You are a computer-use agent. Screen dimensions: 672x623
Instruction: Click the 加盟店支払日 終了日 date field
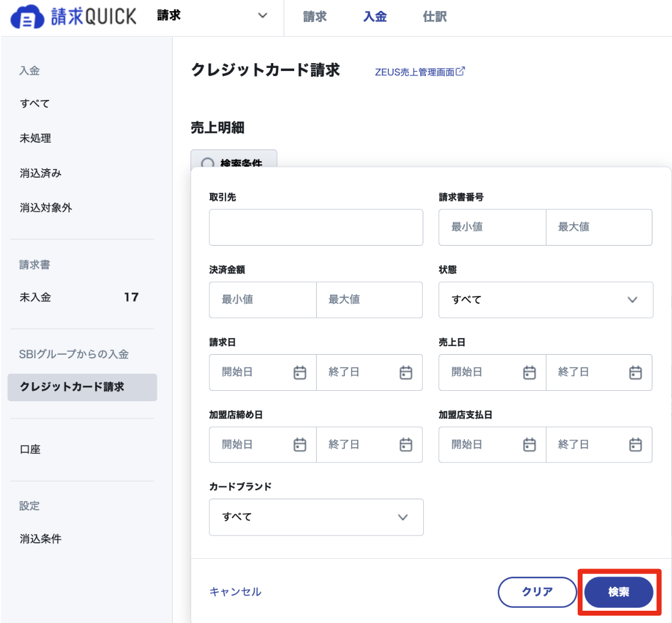599,444
